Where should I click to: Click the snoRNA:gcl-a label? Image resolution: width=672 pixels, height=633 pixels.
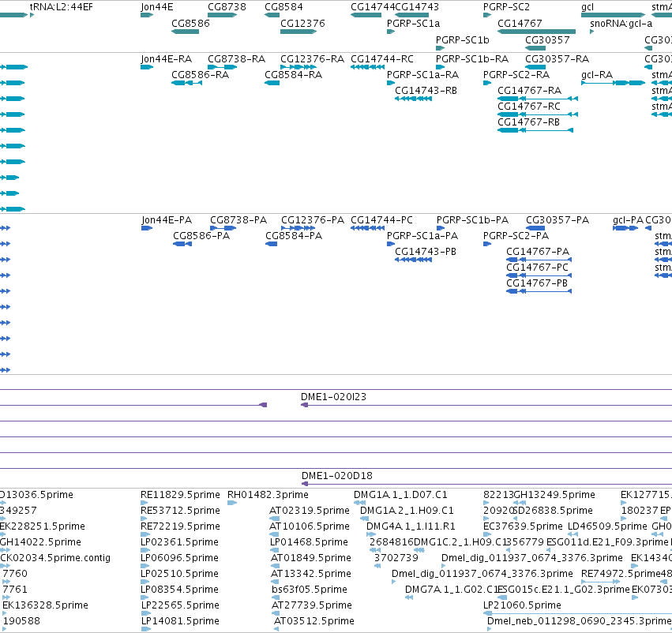coord(621,23)
